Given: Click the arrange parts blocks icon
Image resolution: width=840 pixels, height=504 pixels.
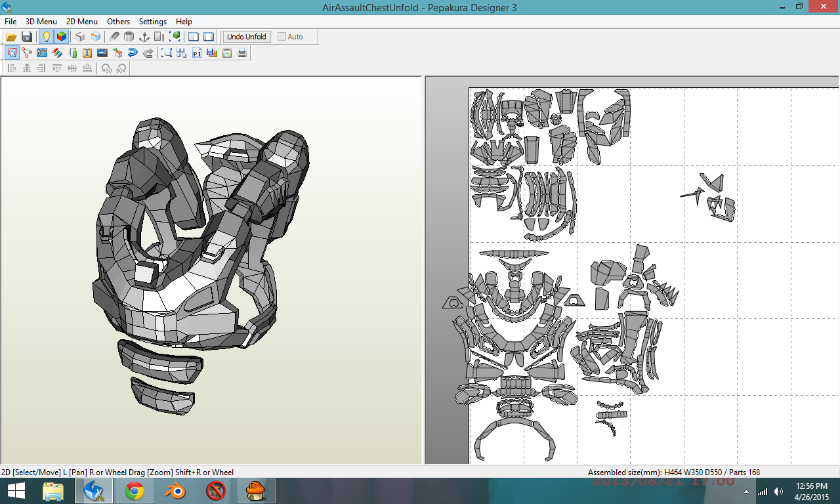Looking at the screenshot, I should [182, 53].
